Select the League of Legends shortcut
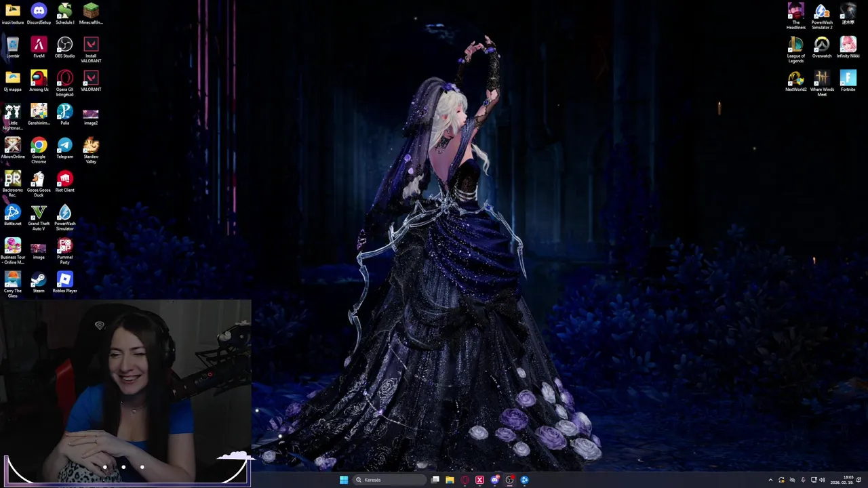This screenshot has width=868, height=488. coord(795,50)
